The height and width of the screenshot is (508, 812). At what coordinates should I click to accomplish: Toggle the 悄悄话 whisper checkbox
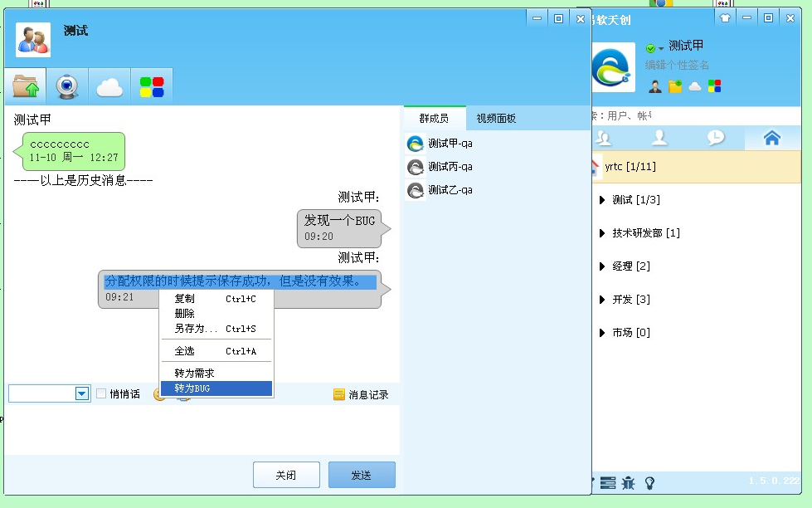(101, 394)
